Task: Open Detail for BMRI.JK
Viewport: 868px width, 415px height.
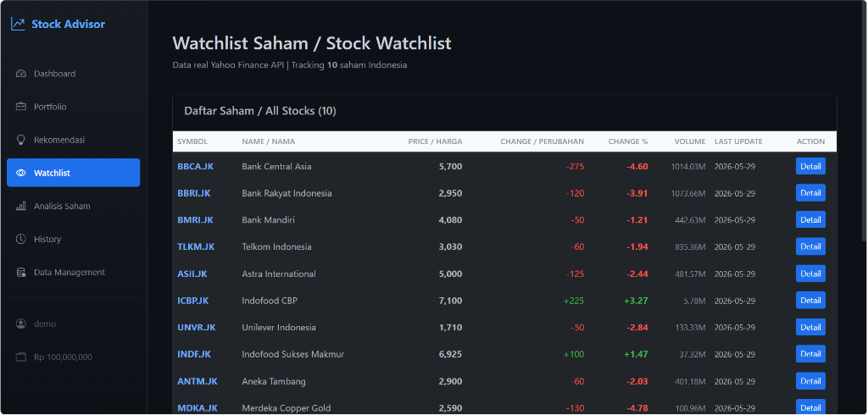Action: point(810,219)
